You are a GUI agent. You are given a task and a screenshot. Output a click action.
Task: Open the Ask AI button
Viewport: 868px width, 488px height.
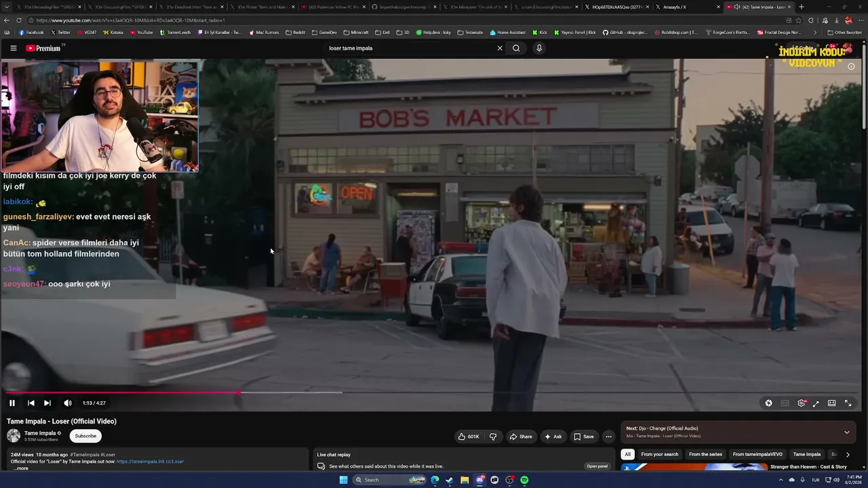553,436
